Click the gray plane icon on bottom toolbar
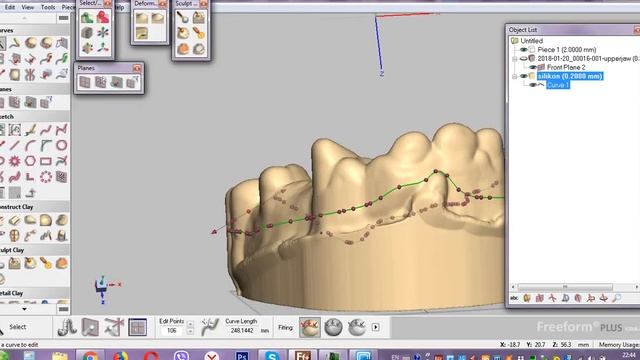 point(90,327)
